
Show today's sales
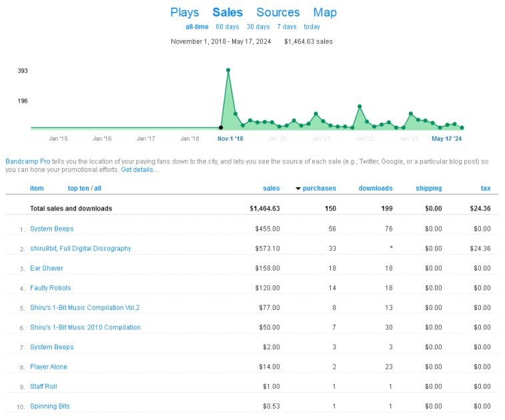point(312,27)
